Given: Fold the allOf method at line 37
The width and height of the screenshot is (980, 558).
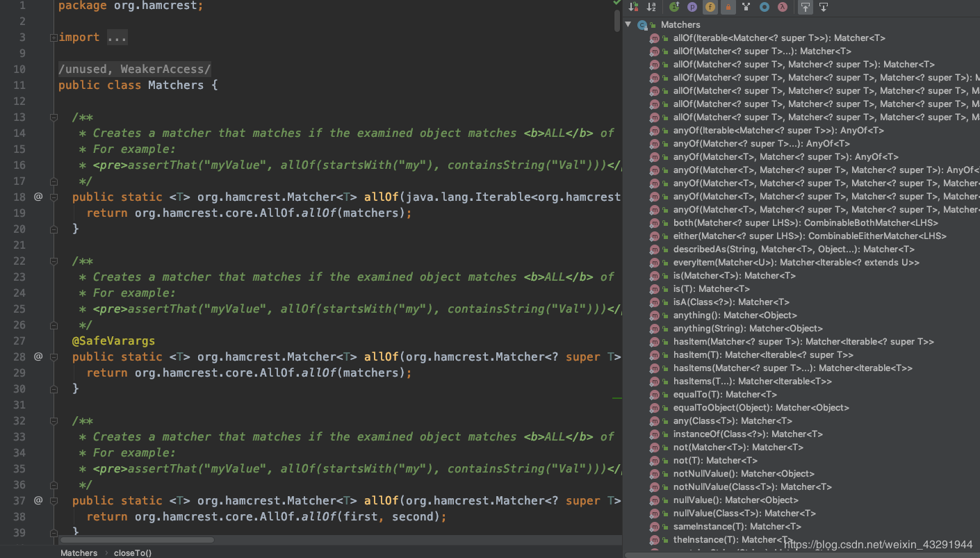Looking at the screenshot, I should tap(54, 501).
